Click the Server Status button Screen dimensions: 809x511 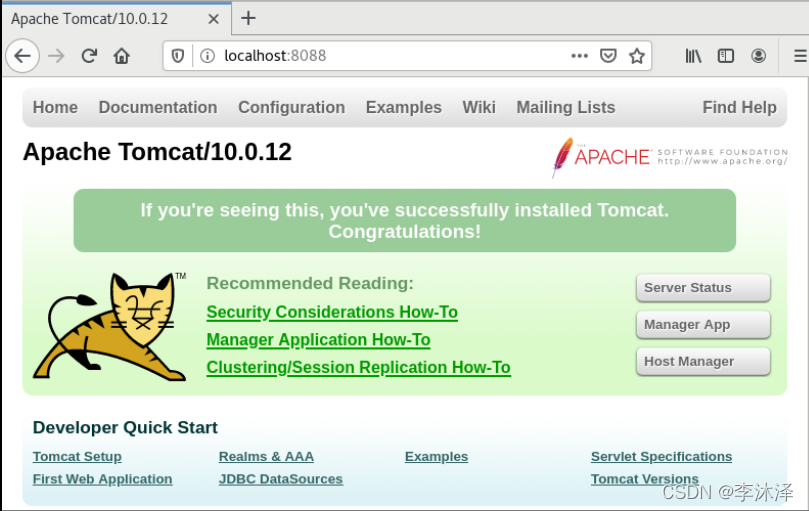(703, 288)
